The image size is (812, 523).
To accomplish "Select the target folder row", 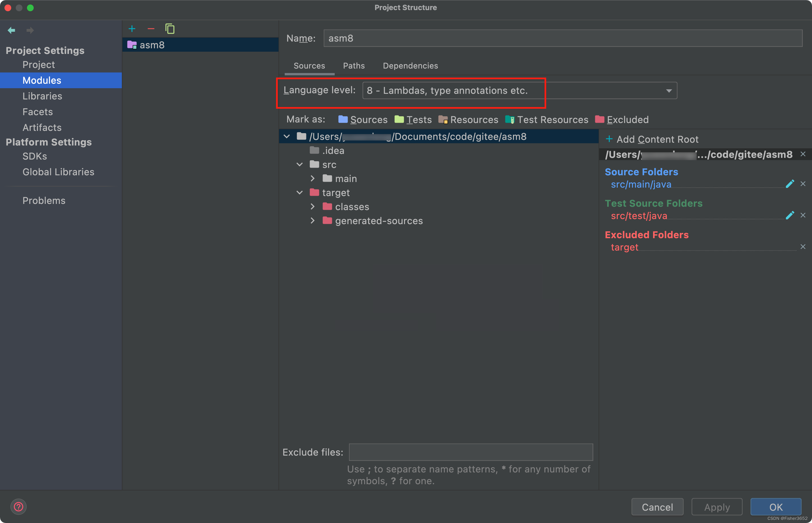I will coord(439,193).
